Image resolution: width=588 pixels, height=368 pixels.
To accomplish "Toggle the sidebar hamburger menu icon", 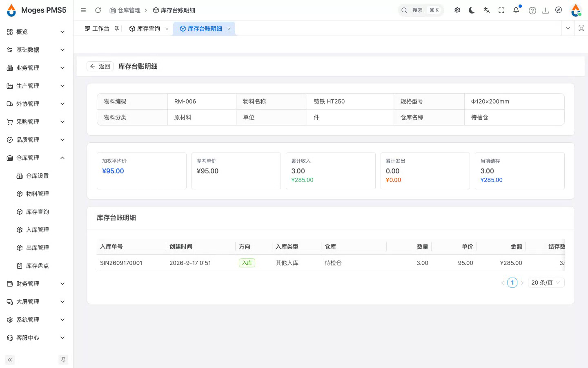I will [x=83, y=10].
